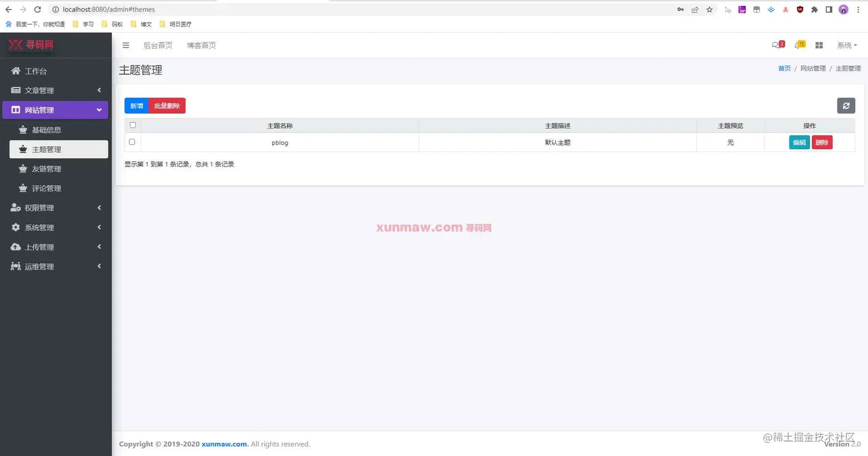This screenshot has height=456, width=868.
Task: Open the Chrome three-dot menu
Action: [x=859, y=9]
